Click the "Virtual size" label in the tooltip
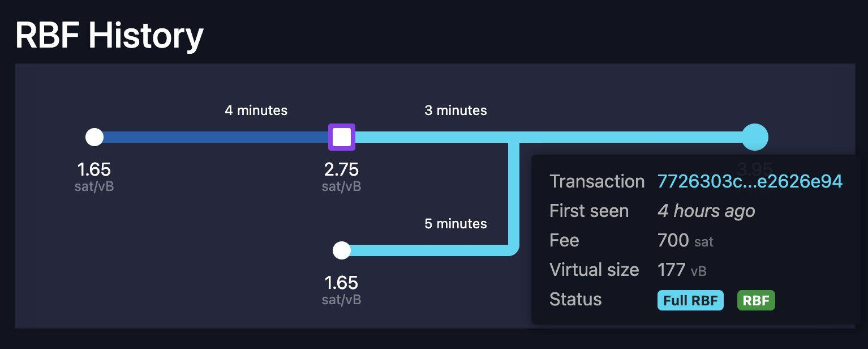The width and height of the screenshot is (868, 349). pyautogui.click(x=594, y=270)
